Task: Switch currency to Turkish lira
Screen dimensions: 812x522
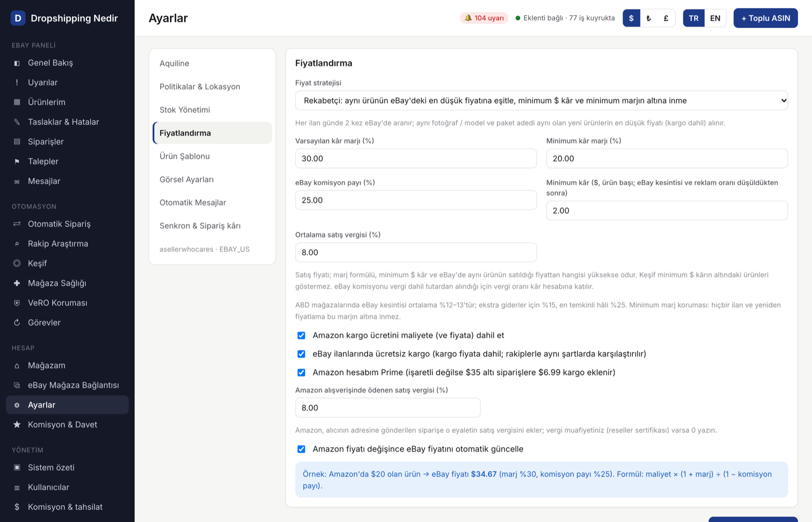Action: (x=649, y=18)
